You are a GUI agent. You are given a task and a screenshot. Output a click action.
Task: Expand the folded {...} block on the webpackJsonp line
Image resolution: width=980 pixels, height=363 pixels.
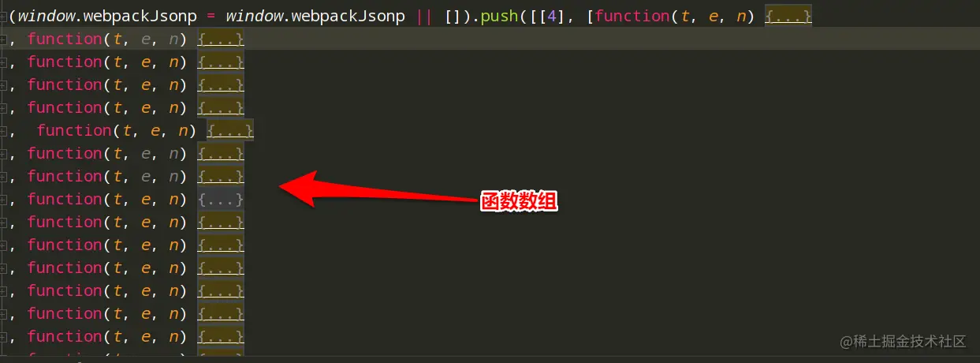pos(788,16)
